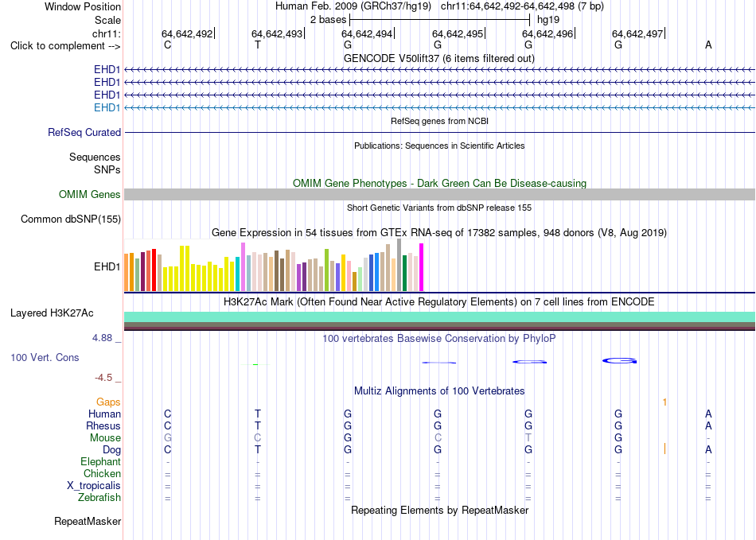Viewport: 756px width, 540px height.
Task: Click the GENCODE V50lift37 track title
Action: [438, 58]
